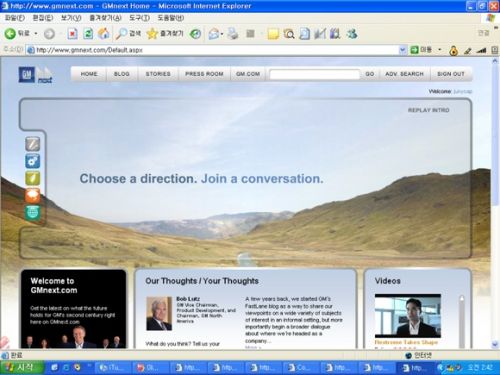Select the yellow-green leaf sidebar icon
The image size is (500, 375).
tap(33, 178)
